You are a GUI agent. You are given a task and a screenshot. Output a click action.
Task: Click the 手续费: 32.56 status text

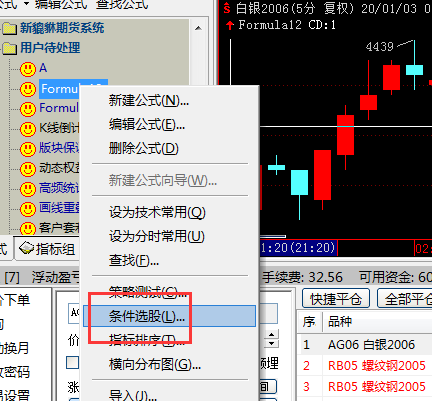[302, 277]
